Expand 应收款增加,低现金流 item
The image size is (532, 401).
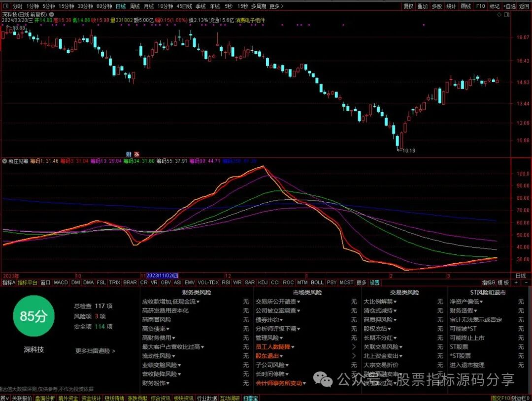point(170,301)
